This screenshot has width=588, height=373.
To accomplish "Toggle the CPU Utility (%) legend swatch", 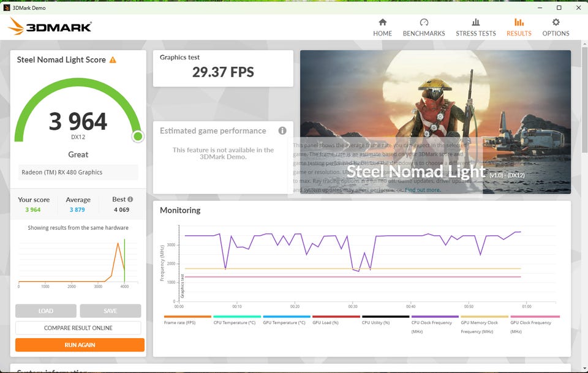I will click(x=385, y=317).
